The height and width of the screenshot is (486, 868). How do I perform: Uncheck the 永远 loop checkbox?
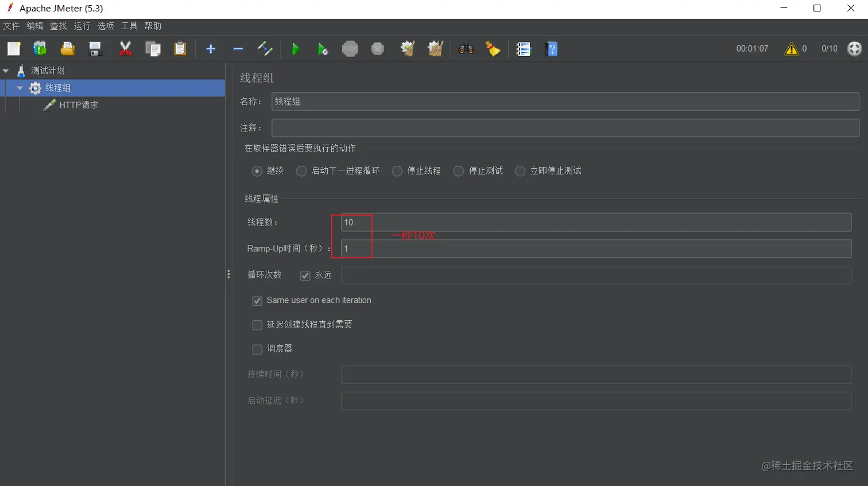pyautogui.click(x=305, y=275)
